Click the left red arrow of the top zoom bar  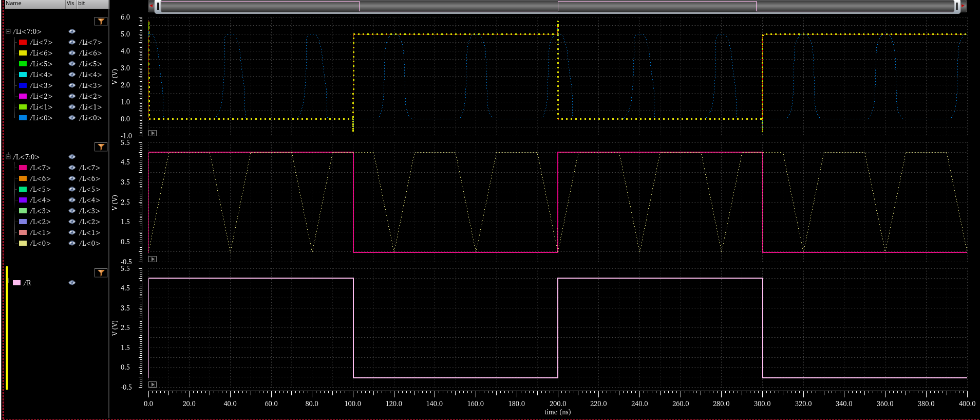(x=152, y=6)
